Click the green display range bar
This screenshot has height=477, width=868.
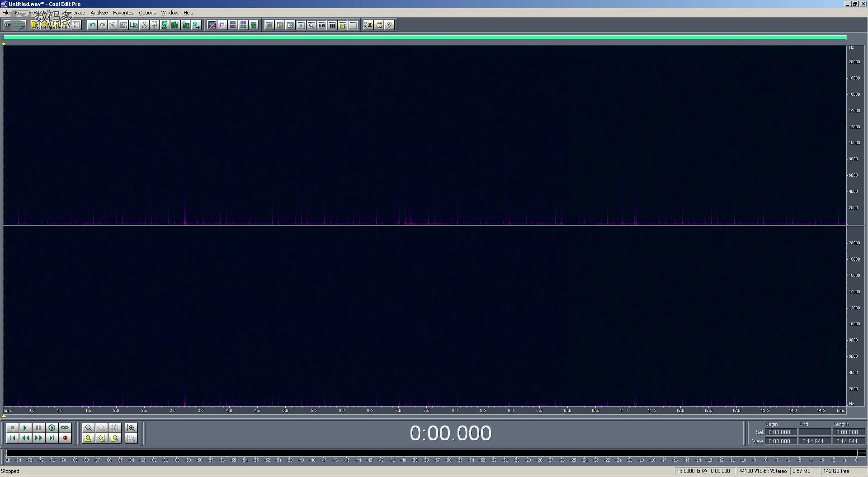[x=425, y=37]
